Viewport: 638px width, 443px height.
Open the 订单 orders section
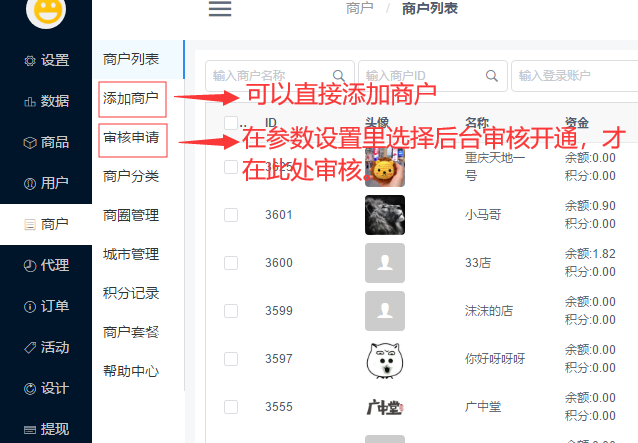click(x=46, y=306)
